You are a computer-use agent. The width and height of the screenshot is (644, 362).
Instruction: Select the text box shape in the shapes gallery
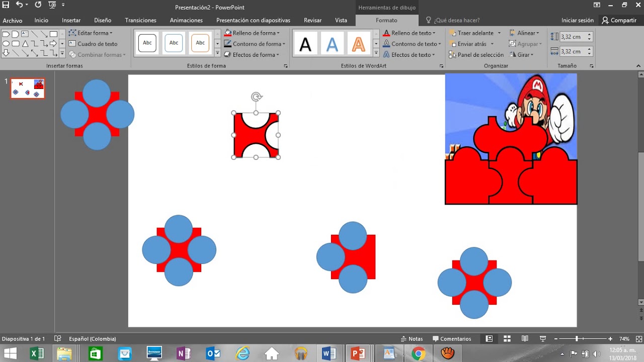(25, 34)
